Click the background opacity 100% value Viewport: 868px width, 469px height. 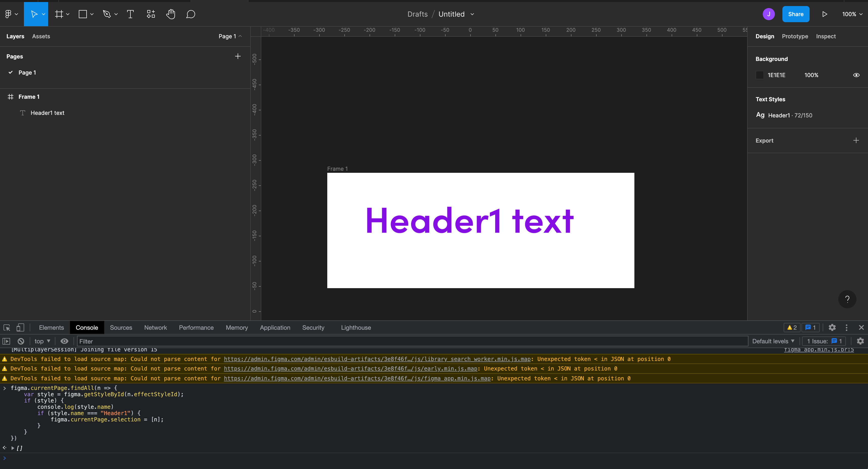[x=811, y=75]
